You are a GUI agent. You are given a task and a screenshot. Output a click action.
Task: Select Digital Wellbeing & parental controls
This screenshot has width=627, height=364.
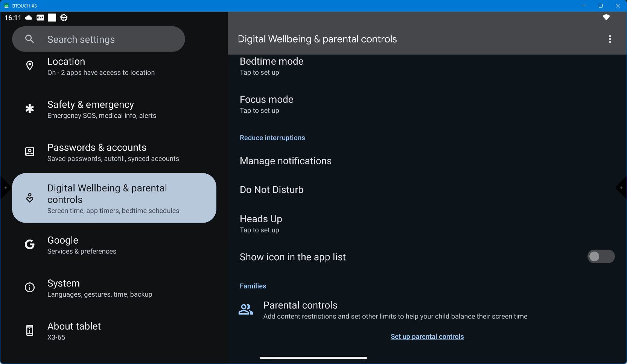[x=114, y=198]
